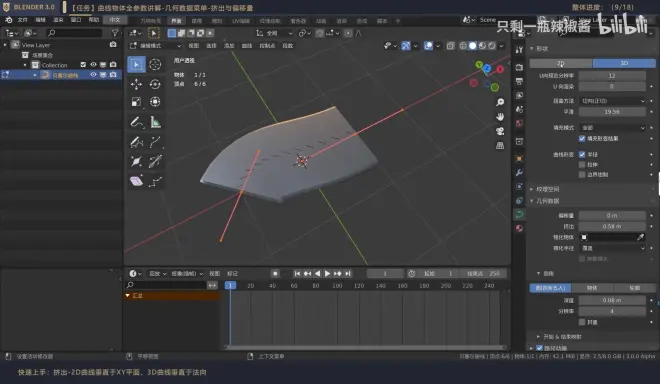Select the Scale tool icon
This screenshot has width=660, height=384.
136,102
